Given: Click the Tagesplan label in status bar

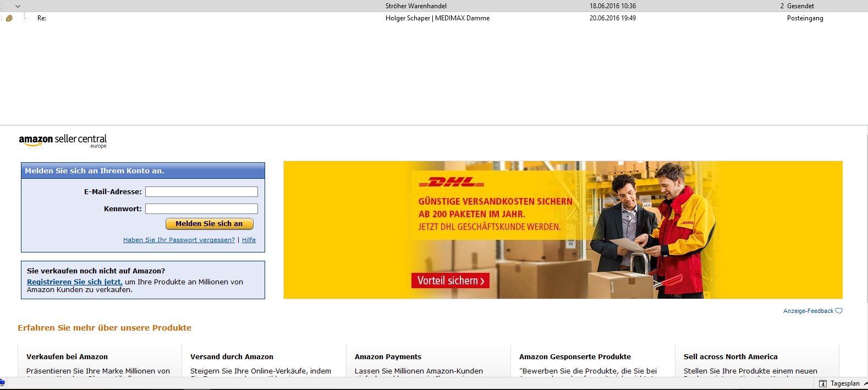Looking at the screenshot, I should coord(845,383).
